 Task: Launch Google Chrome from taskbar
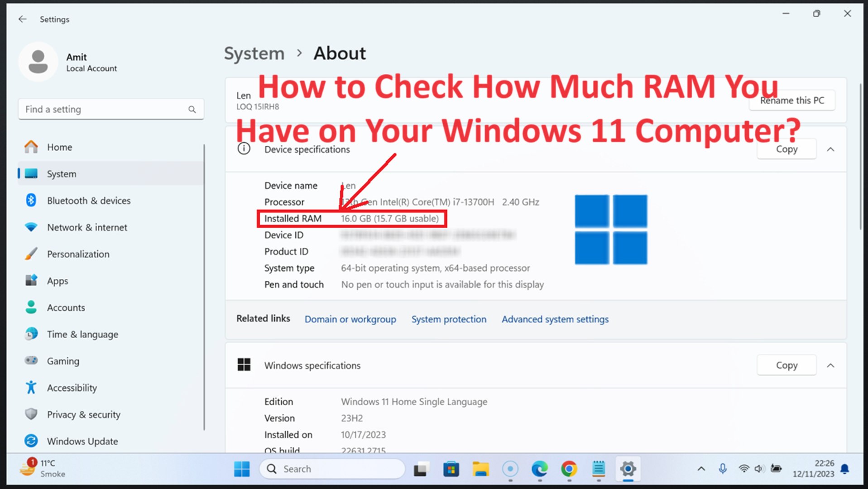(x=569, y=469)
